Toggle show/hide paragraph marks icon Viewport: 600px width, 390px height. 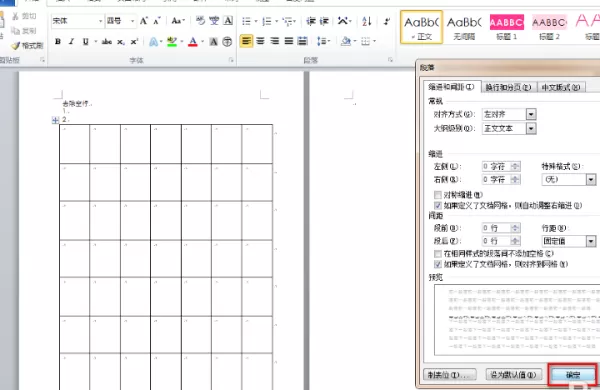point(387,21)
